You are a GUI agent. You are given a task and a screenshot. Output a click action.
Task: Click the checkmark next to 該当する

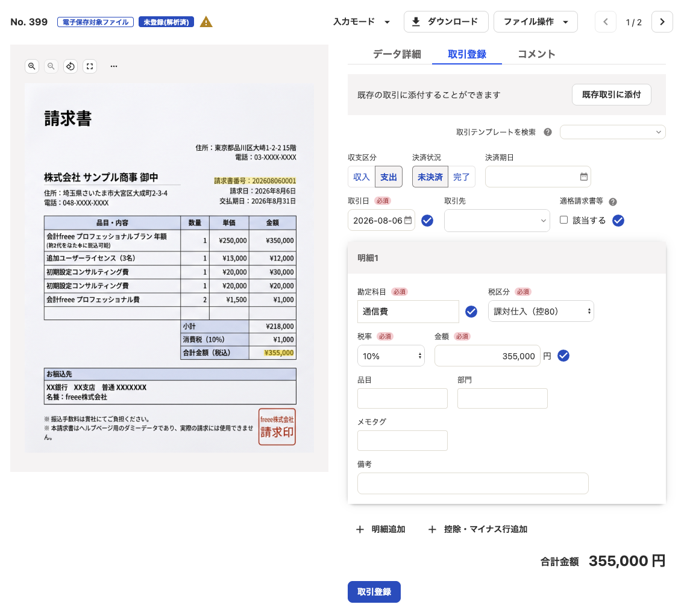(x=618, y=221)
